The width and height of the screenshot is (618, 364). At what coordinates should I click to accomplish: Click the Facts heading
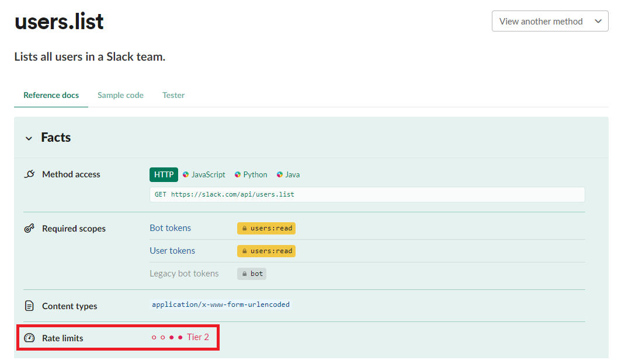pos(56,137)
